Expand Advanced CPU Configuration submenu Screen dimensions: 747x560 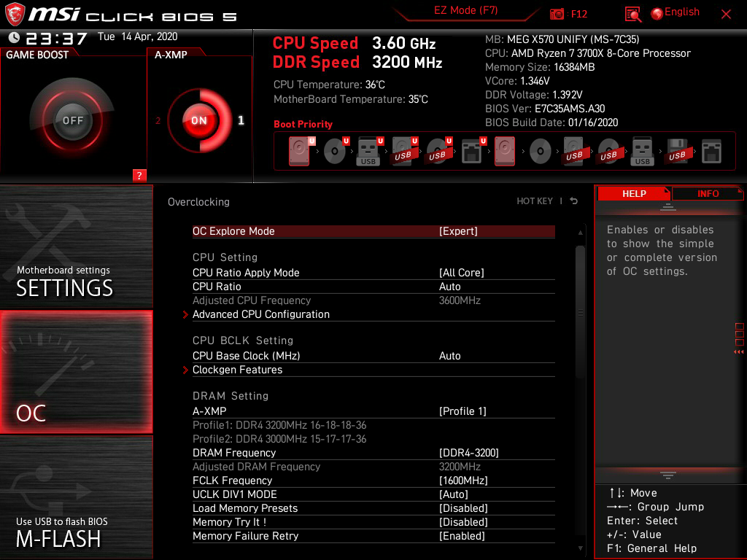point(260,314)
